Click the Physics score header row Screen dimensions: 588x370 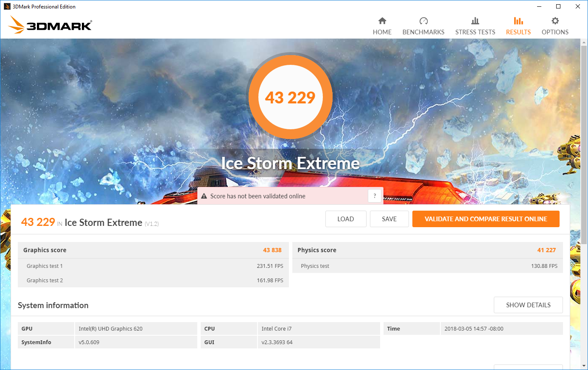427,250
